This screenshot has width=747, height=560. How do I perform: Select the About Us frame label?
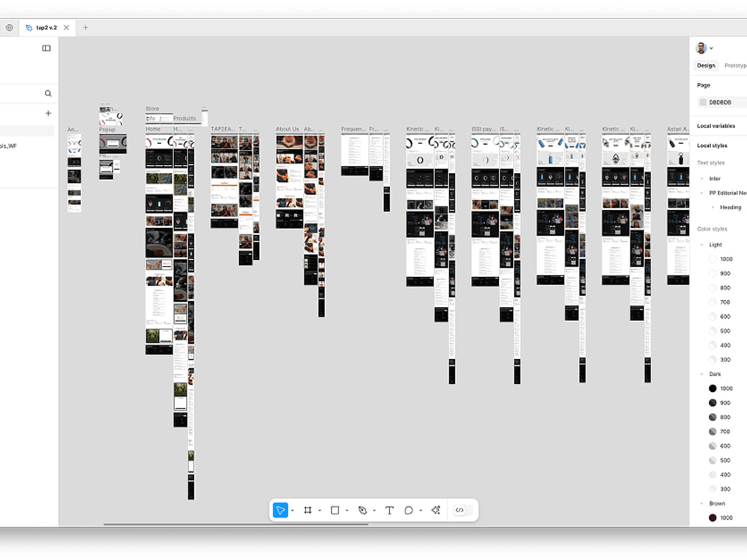(288, 129)
